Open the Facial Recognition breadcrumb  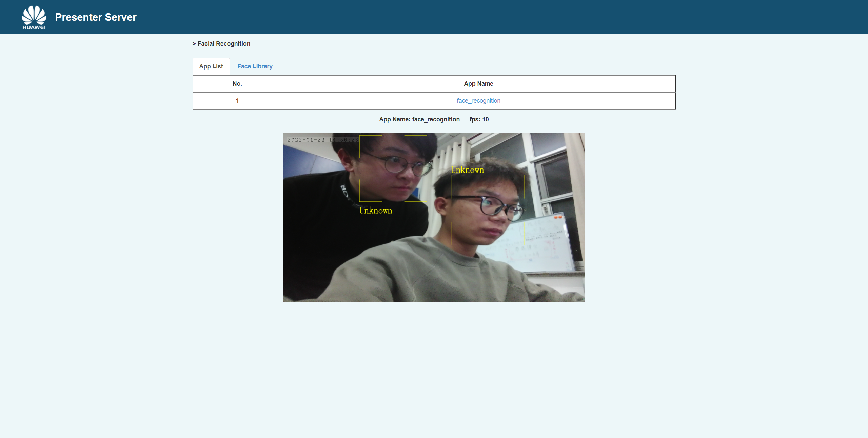224,44
